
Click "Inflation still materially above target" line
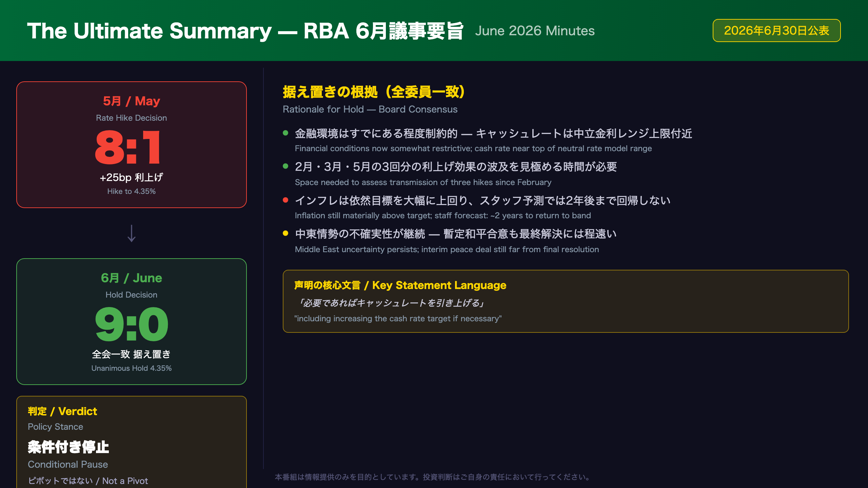point(443,216)
